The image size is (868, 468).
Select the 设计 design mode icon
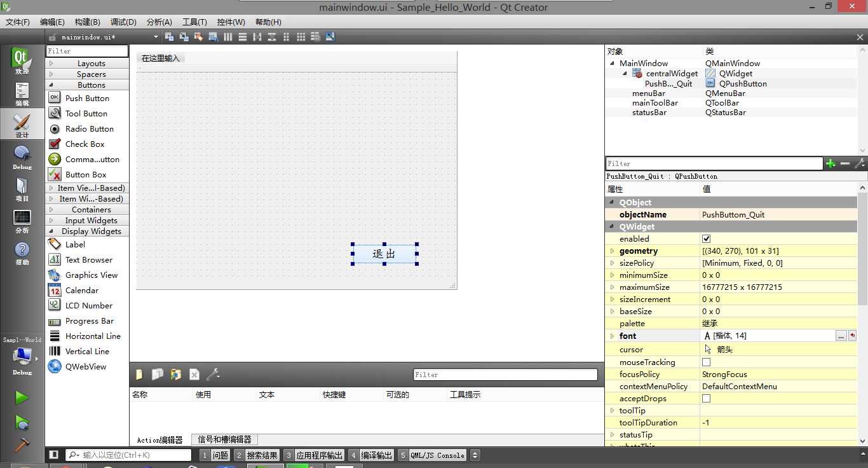(x=22, y=125)
